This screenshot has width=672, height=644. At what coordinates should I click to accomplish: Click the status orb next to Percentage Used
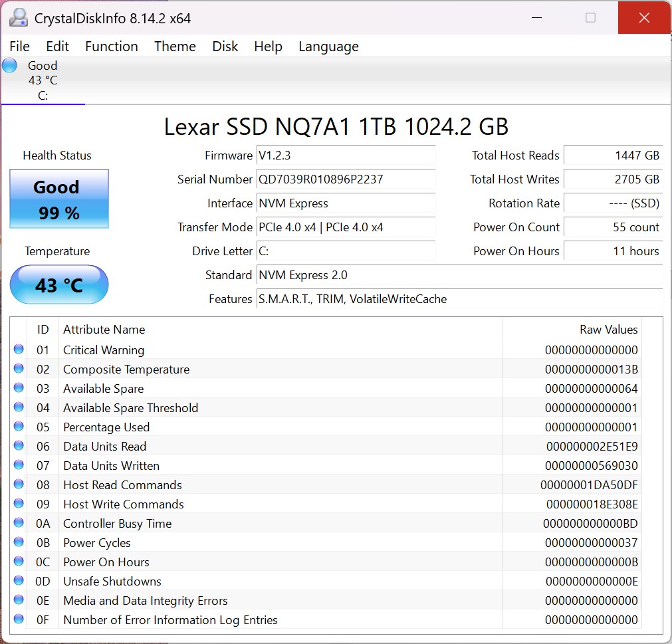tap(19, 427)
